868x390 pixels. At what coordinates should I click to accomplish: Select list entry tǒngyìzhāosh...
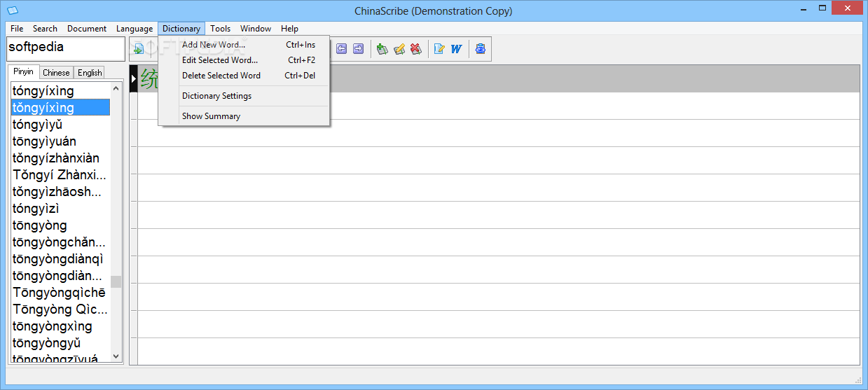(60, 192)
